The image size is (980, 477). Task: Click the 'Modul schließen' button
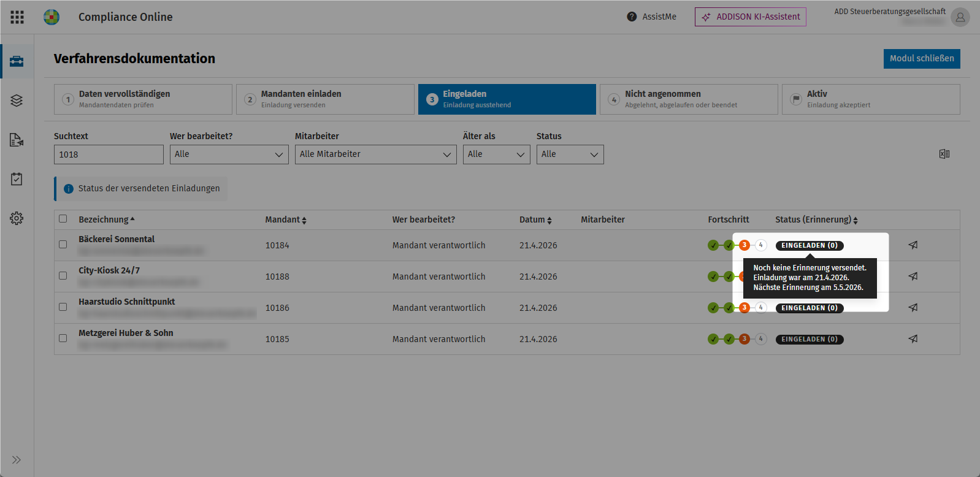922,59
